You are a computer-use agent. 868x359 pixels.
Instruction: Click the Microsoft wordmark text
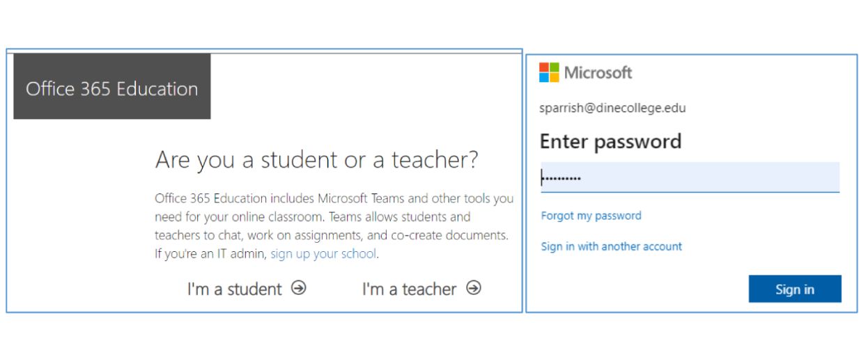(598, 72)
